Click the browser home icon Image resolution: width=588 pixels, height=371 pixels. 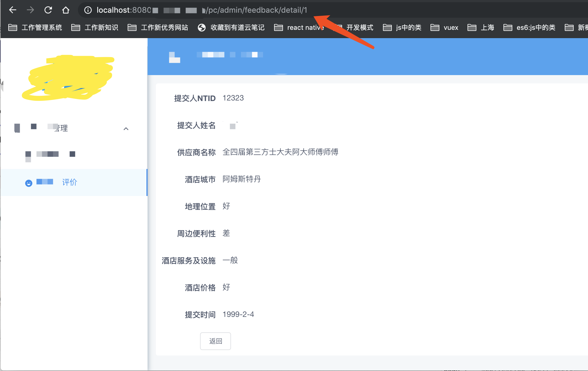click(66, 10)
